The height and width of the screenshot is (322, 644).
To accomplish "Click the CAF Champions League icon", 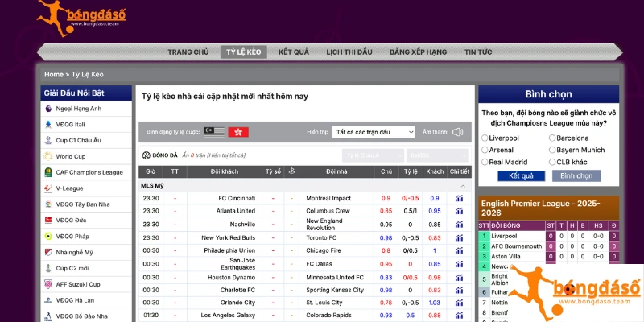I will click(48, 172).
